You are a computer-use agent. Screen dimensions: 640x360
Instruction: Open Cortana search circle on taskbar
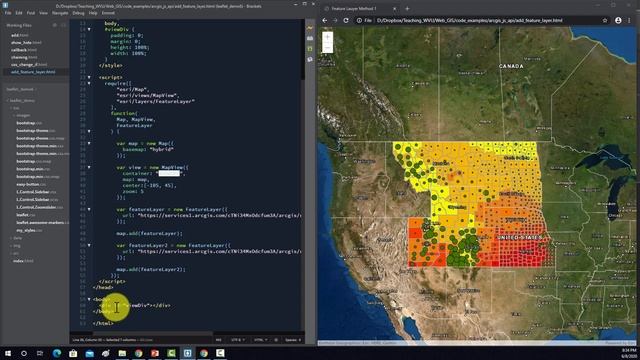24,353
